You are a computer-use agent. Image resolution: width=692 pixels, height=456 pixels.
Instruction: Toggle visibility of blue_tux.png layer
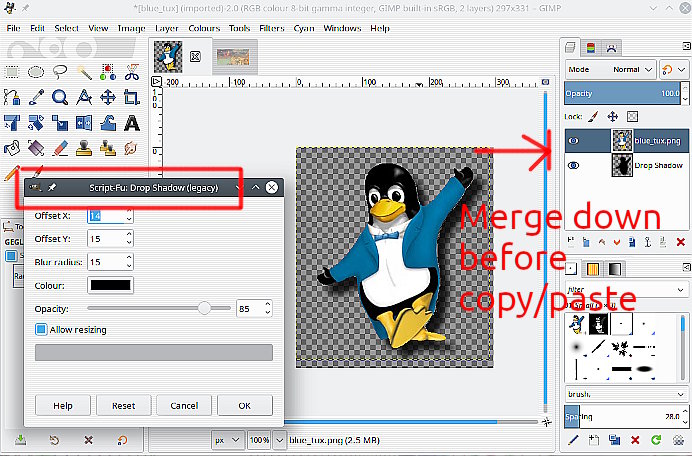573,141
